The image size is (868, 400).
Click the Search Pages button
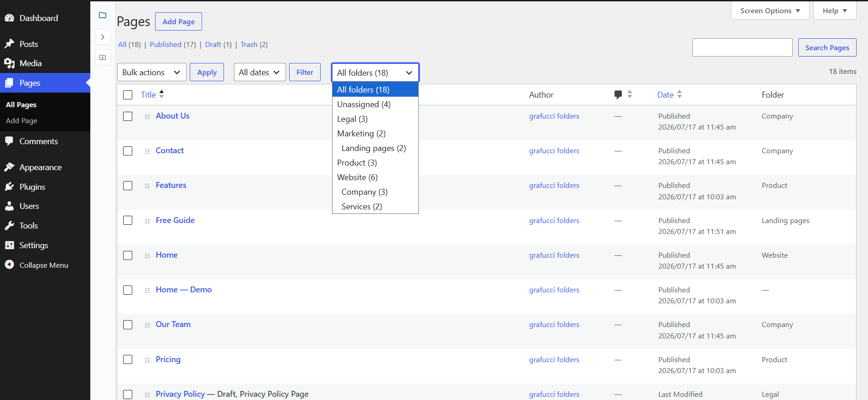[827, 47]
